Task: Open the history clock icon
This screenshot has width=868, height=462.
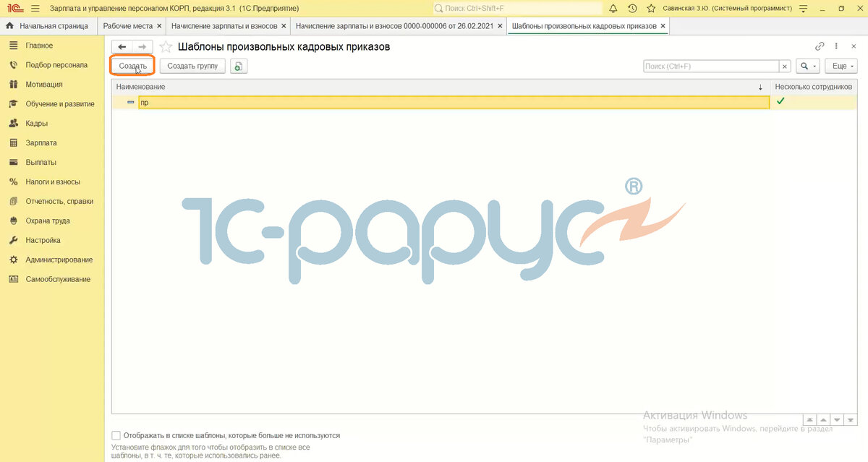Action: pyautogui.click(x=632, y=8)
